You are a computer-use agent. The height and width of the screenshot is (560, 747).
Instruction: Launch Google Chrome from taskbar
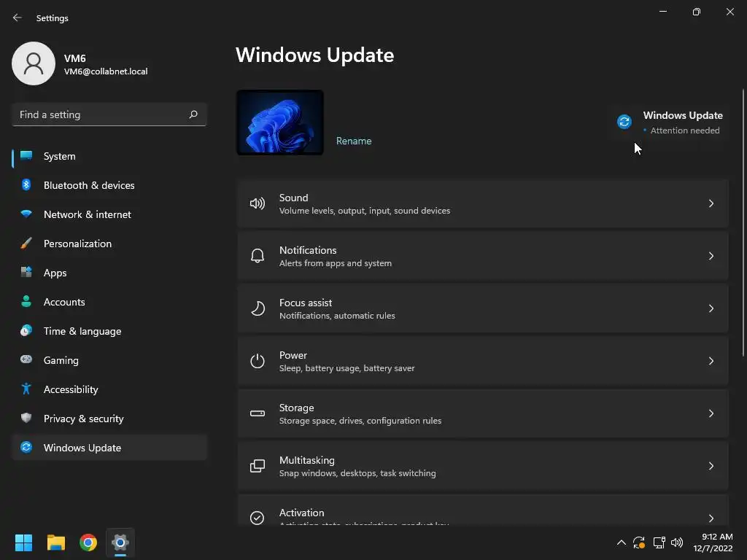click(x=88, y=542)
